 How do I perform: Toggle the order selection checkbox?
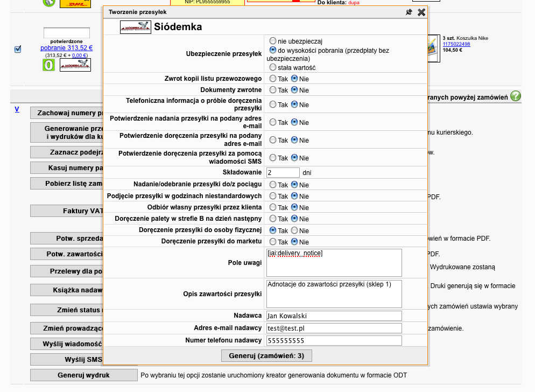[x=18, y=49]
